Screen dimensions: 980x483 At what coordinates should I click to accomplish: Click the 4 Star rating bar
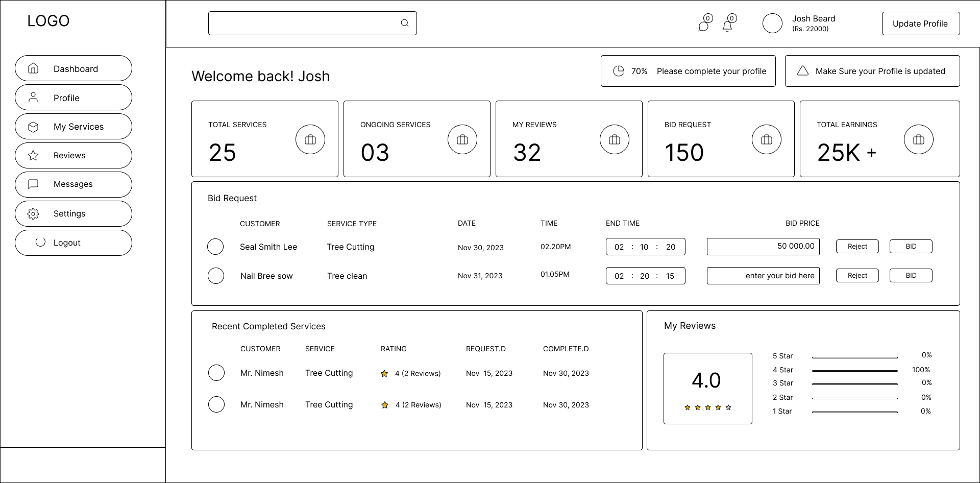coord(855,371)
